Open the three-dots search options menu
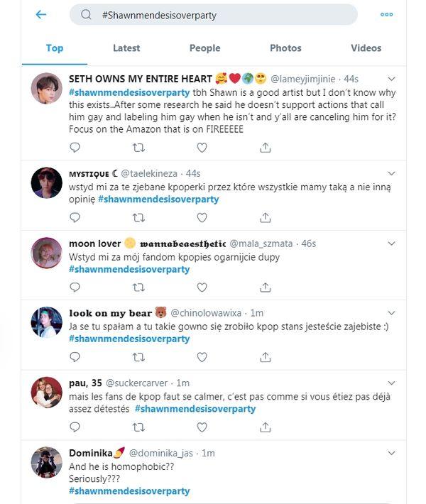Screen dimensions: 426x504 point(386,14)
